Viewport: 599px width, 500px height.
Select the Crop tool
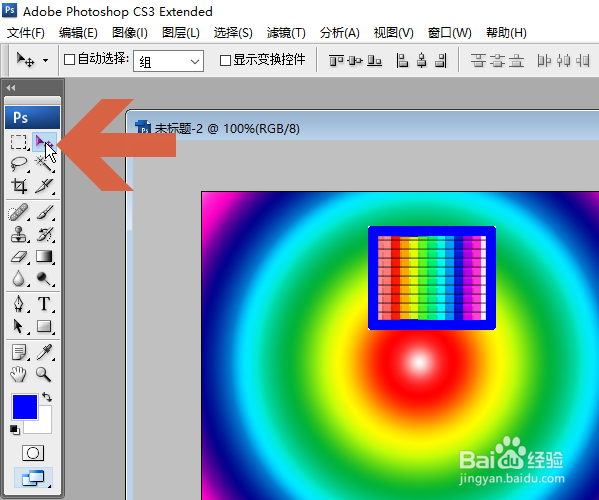pos(19,186)
